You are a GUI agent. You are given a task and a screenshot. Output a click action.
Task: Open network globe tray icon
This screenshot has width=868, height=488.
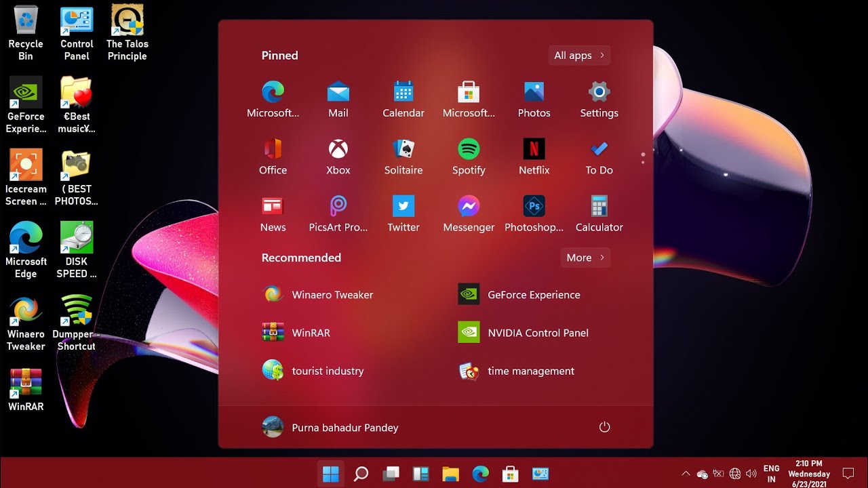[x=735, y=474]
